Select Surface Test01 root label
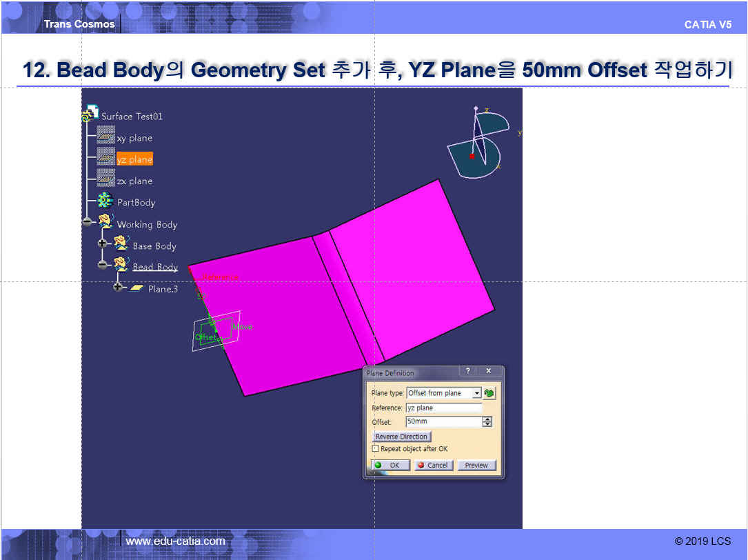748x560 pixels. tap(132, 116)
